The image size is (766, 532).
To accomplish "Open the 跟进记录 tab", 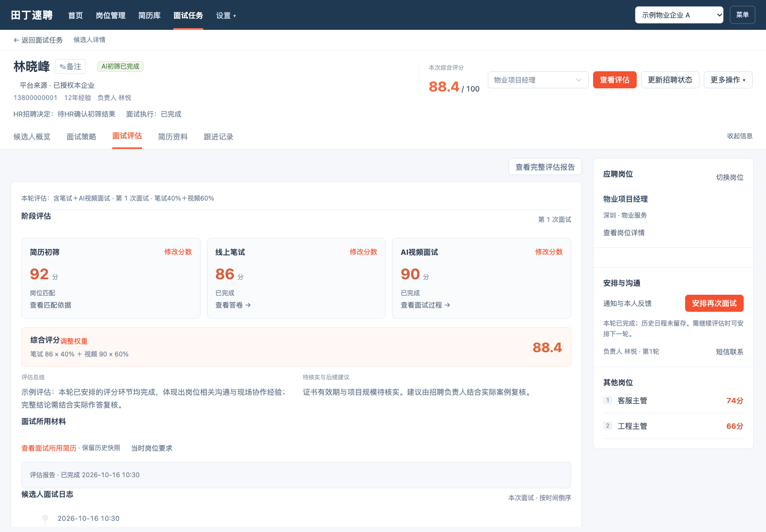I will 219,137.
